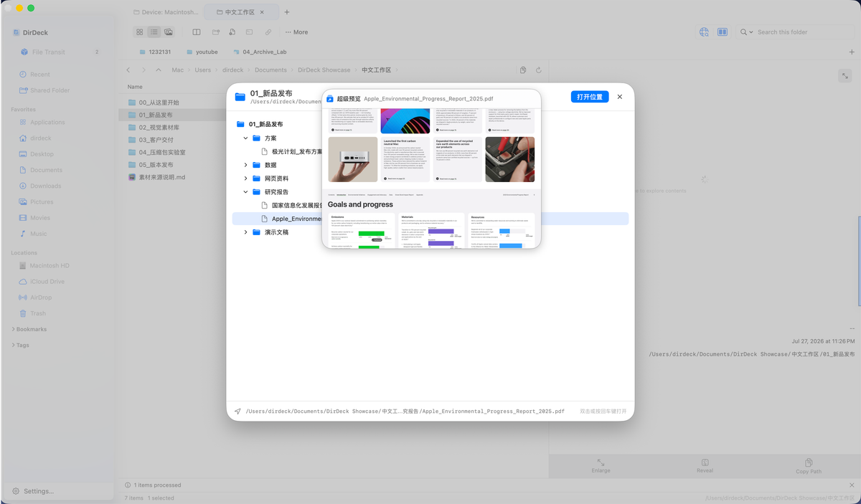Expand the 数据 folder in tree
This screenshot has height=504, width=861.
(x=246, y=165)
